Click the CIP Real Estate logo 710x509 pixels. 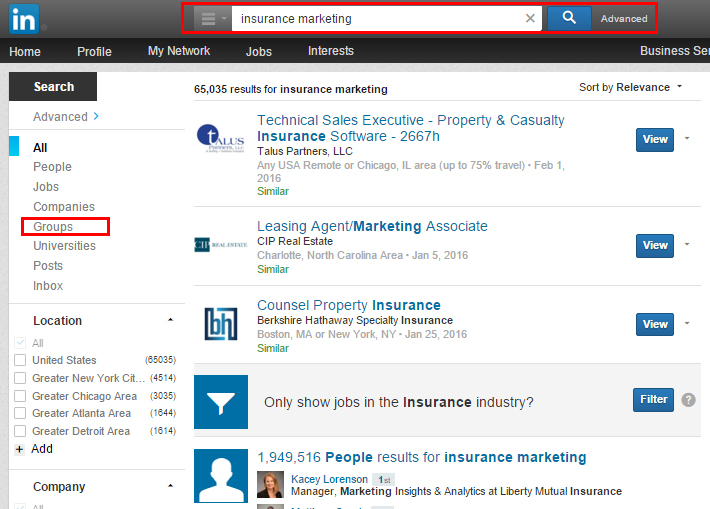click(x=221, y=245)
